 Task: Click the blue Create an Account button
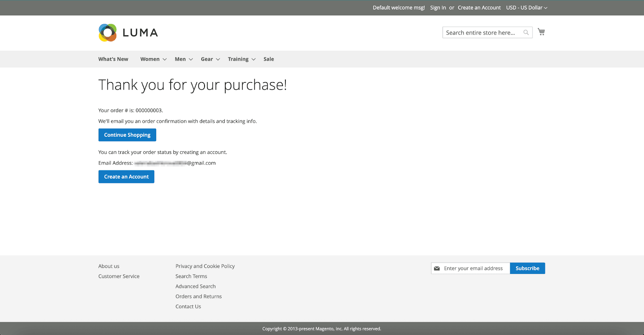126,177
